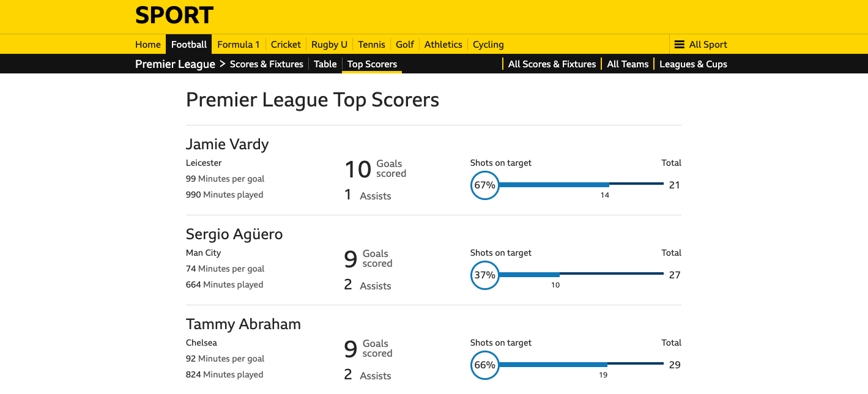Open the Leagues & Cups link
Image resolution: width=868 pixels, height=394 pixels.
tap(693, 64)
